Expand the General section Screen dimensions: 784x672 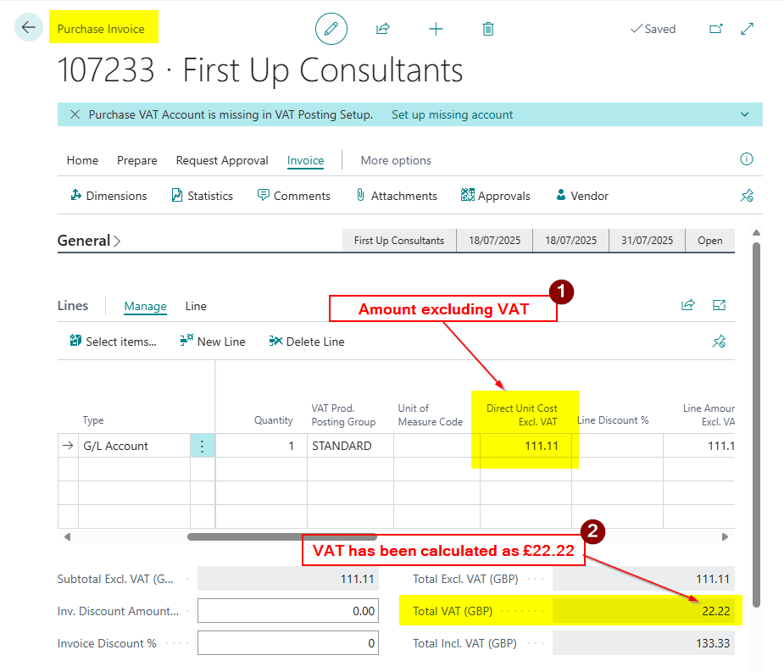(89, 241)
